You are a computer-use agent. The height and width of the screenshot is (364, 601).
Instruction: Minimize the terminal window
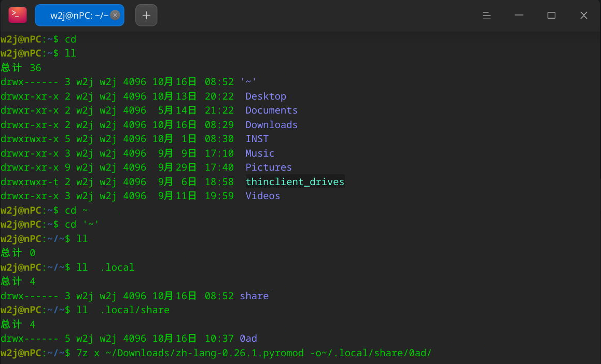pos(519,16)
